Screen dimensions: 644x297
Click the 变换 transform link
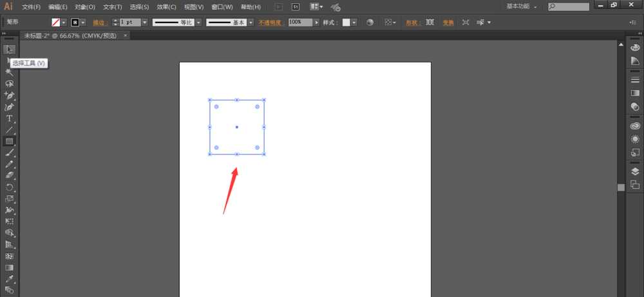tap(448, 22)
